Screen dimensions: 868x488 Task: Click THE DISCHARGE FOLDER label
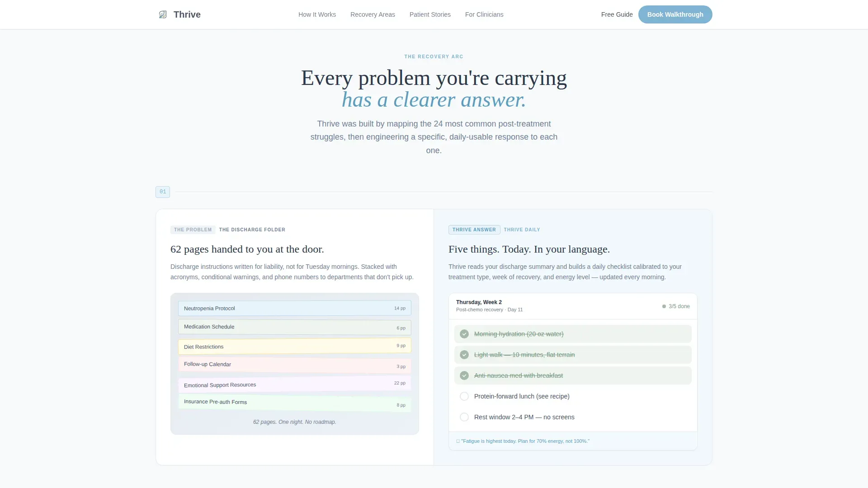[252, 230]
